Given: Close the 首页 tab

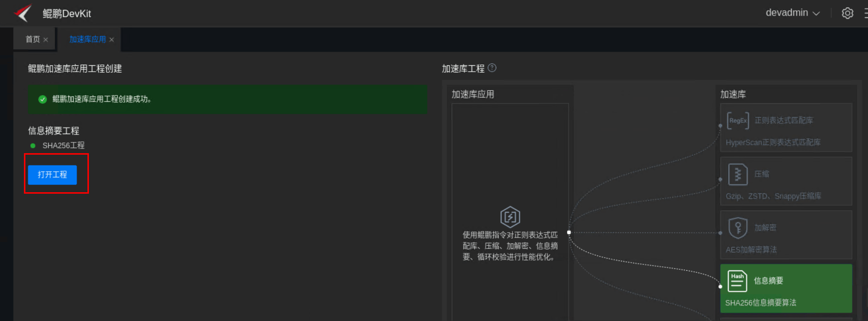Looking at the screenshot, I should pyautogui.click(x=46, y=40).
